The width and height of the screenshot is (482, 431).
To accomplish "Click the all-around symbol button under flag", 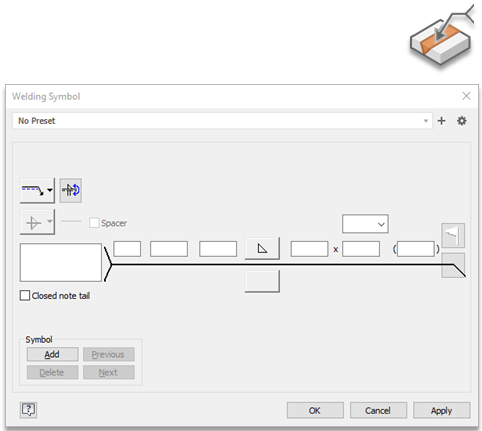I will 453,265.
